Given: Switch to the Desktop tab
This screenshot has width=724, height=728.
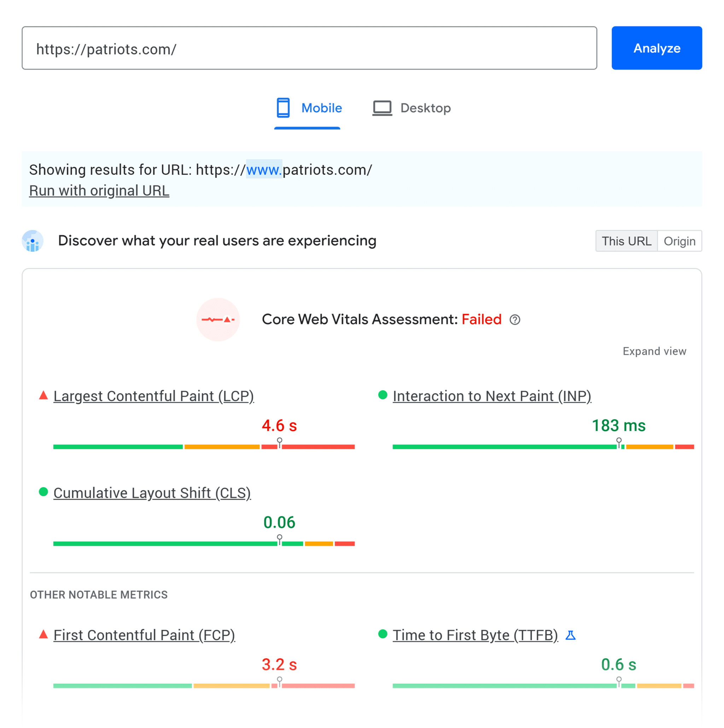Looking at the screenshot, I should [x=411, y=108].
